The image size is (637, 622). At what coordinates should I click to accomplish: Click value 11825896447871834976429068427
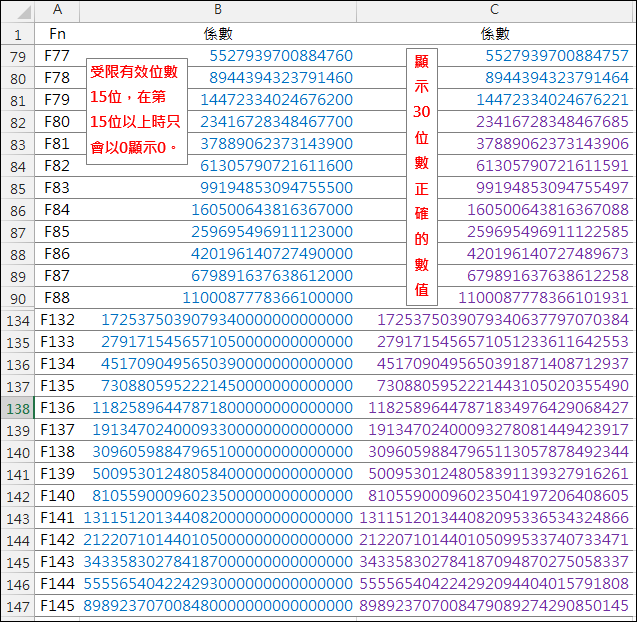498,407
